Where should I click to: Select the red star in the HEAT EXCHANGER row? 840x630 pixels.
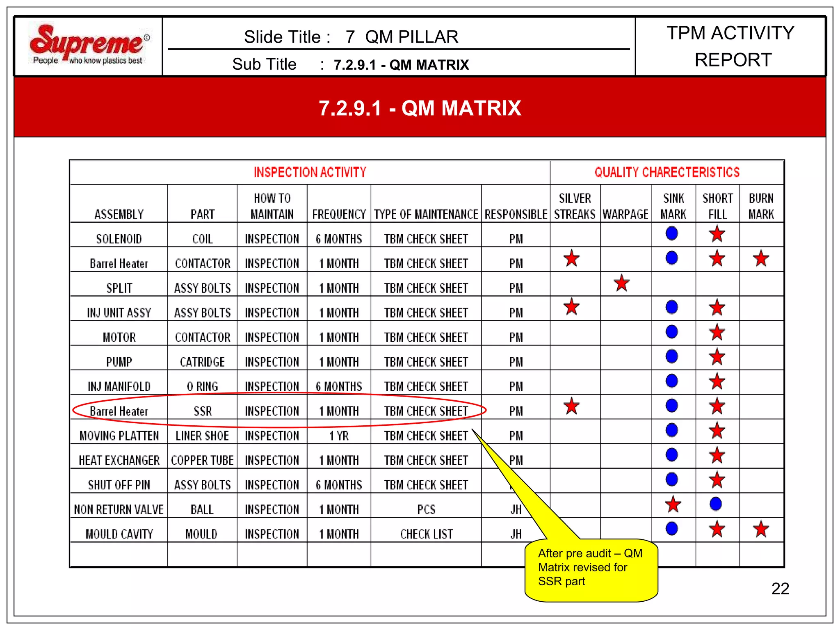[717, 455]
